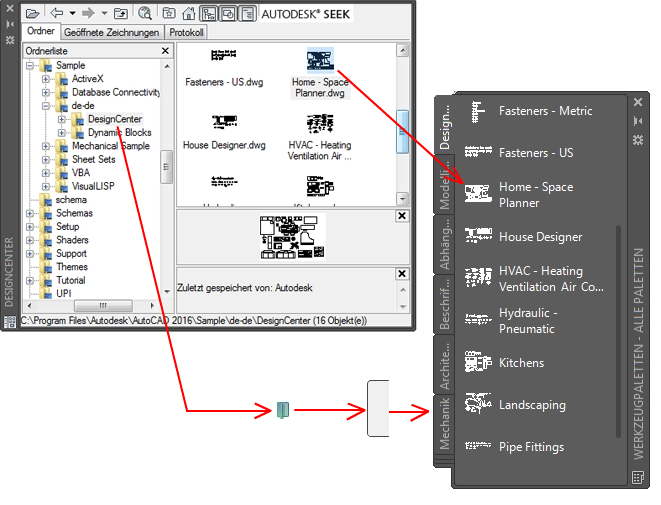
Task: Collapse the Sample folder node
Action: pos(30,66)
